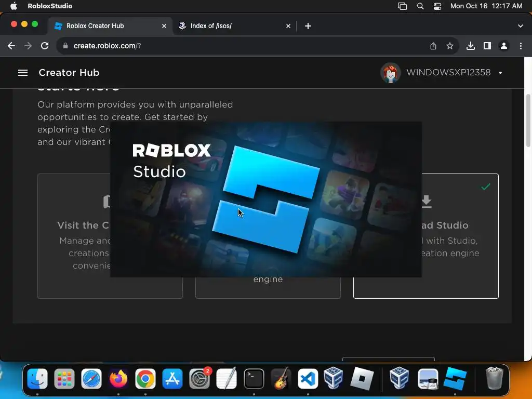Open the Apple menu
Image resolution: width=532 pixels, height=399 pixels.
(x=14, y=6)
